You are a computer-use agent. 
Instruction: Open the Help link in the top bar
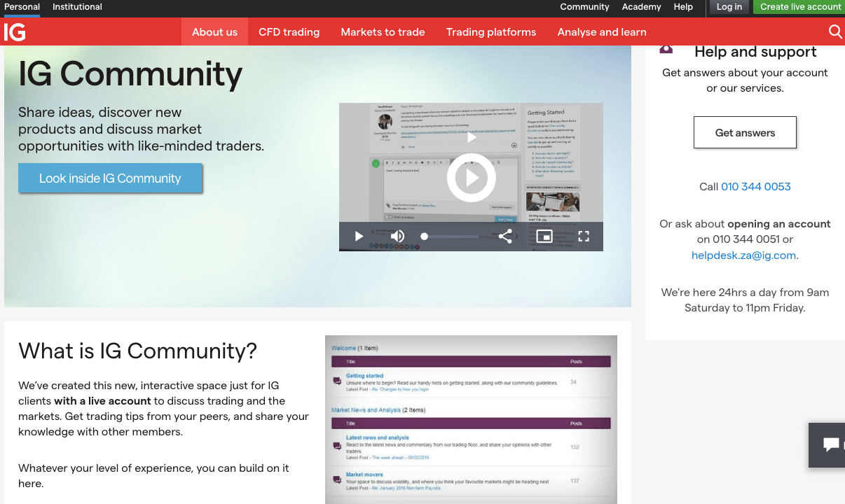click(683, 7)
